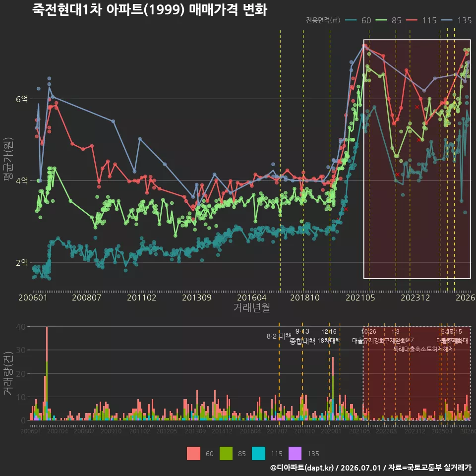Click the cyan 115 bar legend swatch
476x476 pixels.
click(258, 454)
